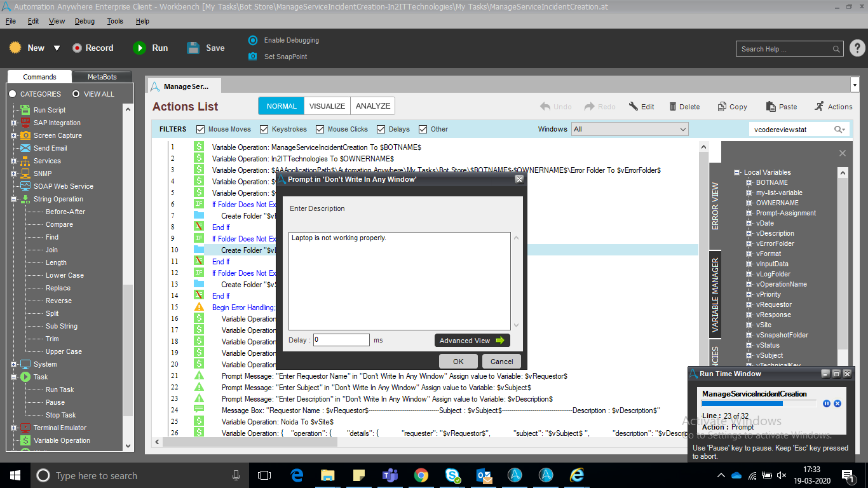
Task: Click the magnifier in the Search Help box
Action: [x=837, y=49]
